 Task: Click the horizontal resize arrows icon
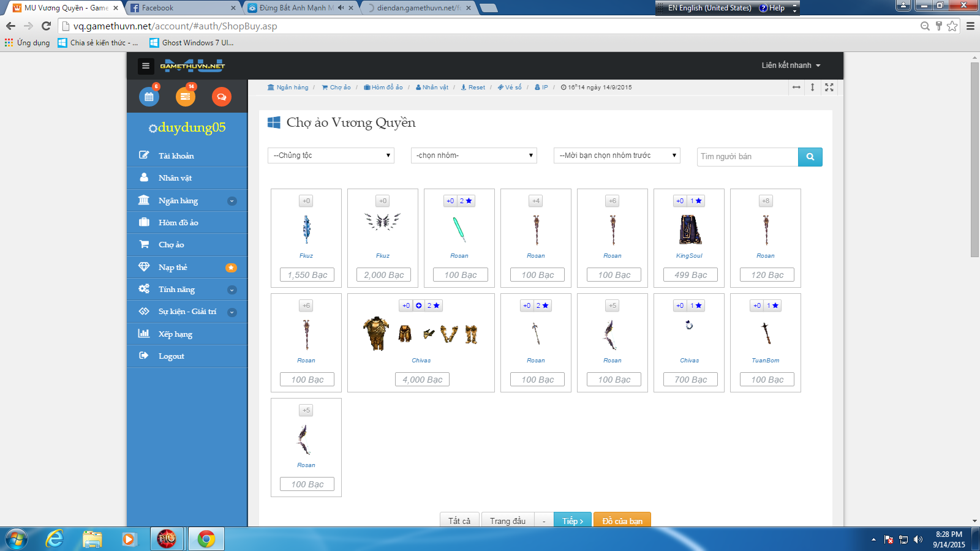coord(796,88)
